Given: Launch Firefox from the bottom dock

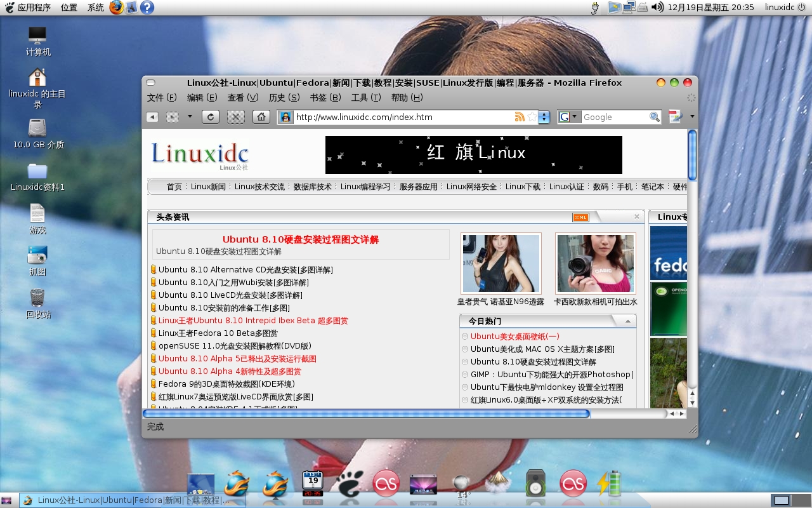Looking at the screenshot, I should tap(235, 483).
